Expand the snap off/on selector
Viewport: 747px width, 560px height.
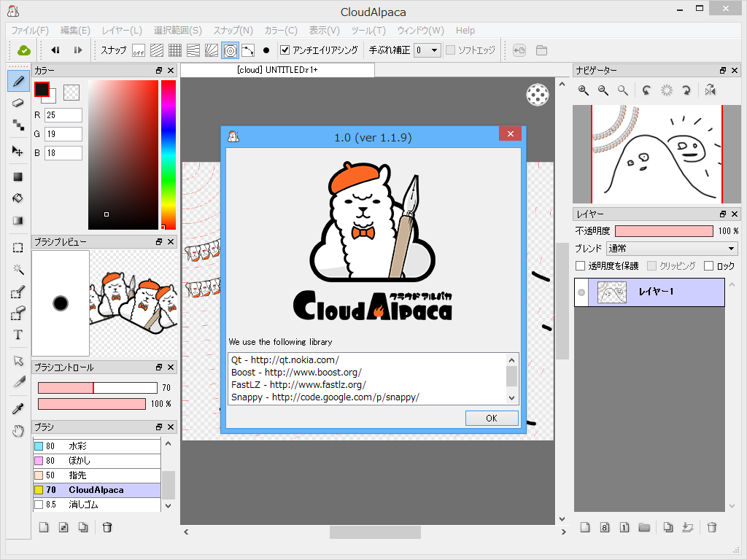click(x=137, y=50)
